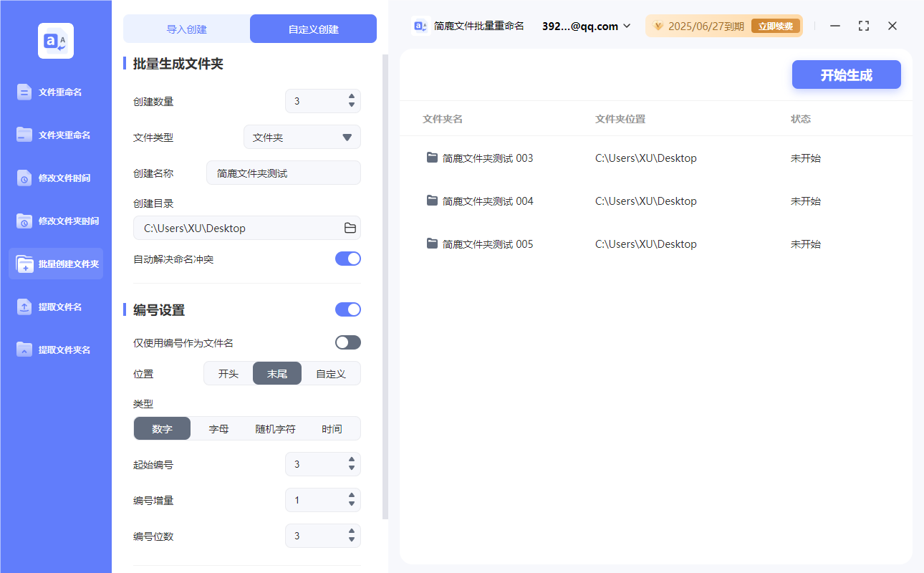Enable 仅使用编号作为文件名
Viewport: 924px width, 573px height.
(x=348, y=342)
